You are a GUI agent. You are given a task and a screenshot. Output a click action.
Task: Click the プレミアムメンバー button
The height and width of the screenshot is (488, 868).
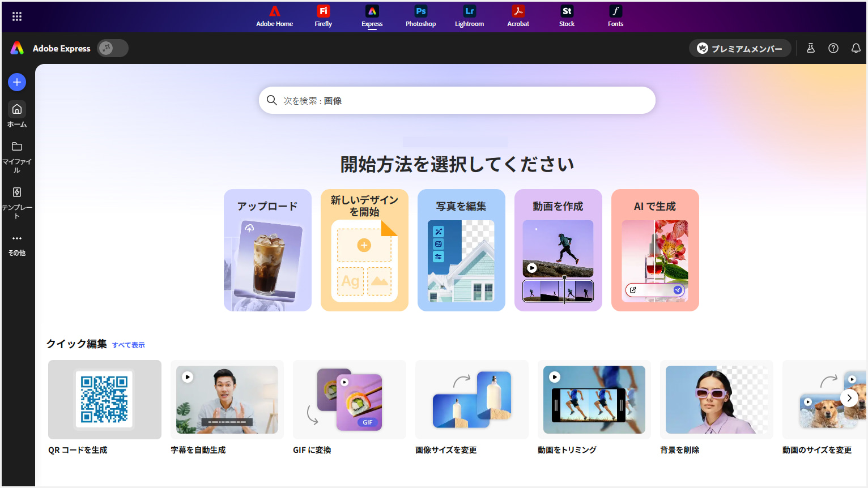739,48
